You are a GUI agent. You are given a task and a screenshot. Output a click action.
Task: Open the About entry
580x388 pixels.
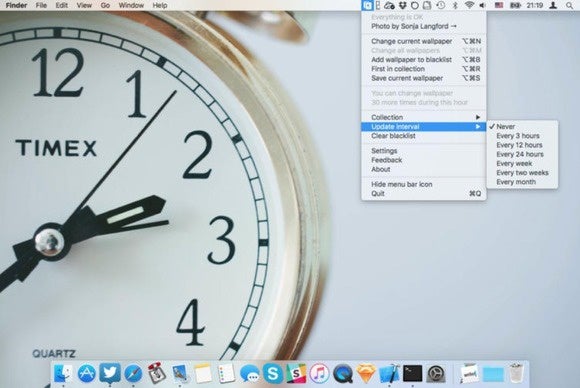424,169
